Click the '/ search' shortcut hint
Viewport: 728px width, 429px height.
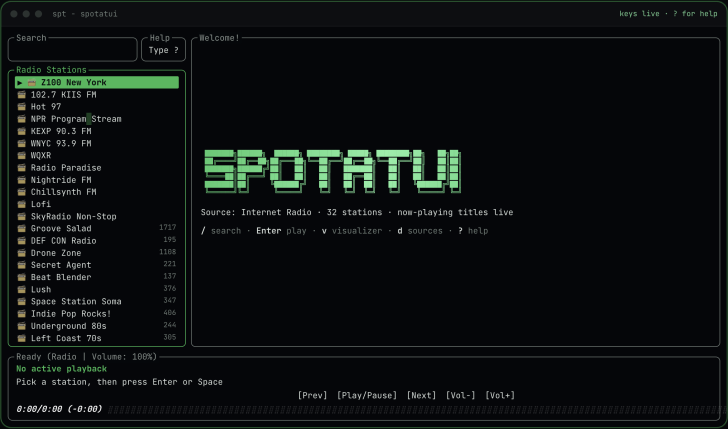(x=221, y=231)
